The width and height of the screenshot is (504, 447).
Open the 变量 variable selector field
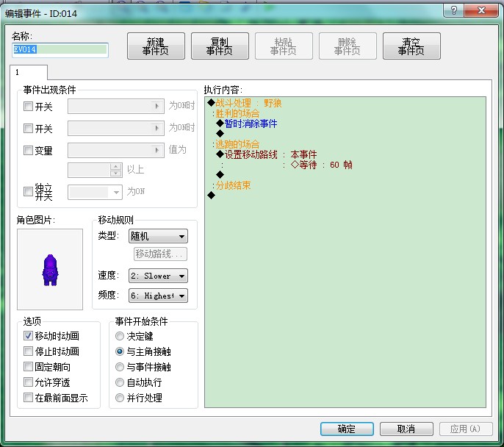pyautogui.click(x=116, y=150)
